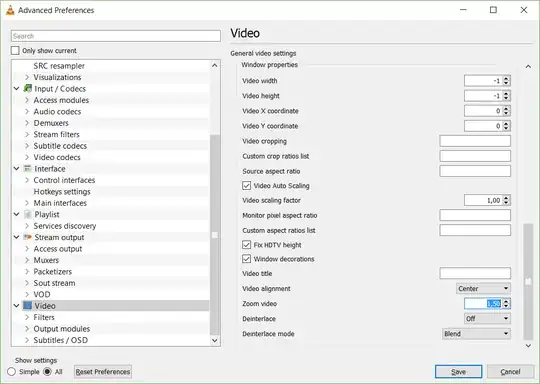Viewport: 540px width, 384px height.
Task: Click the Monitor pixel aspect ratio field
Action: (x=475, y=215)
